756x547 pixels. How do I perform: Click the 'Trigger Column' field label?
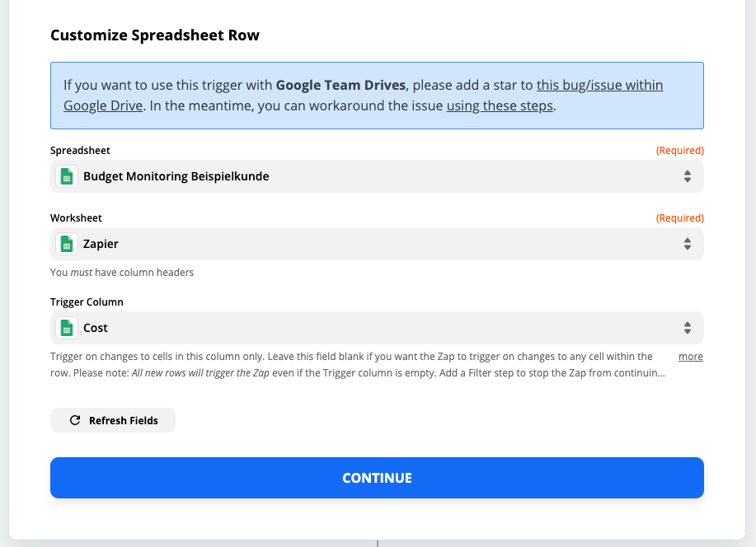click(x=87, y=302)
